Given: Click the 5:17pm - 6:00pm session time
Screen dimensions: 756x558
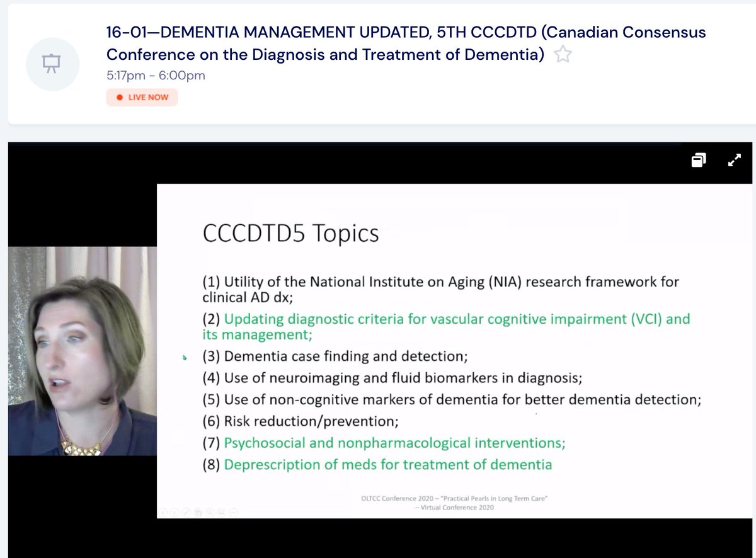Looking at the screenshot, I should 156,76.
